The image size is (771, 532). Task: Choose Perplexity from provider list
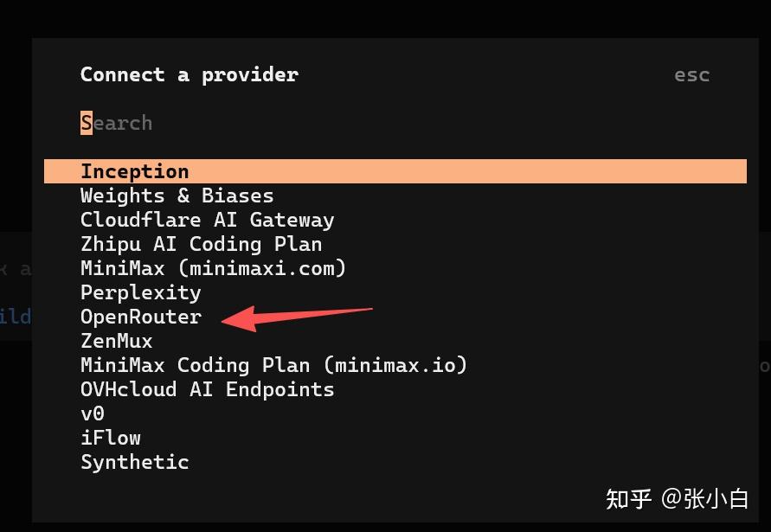pyautogui.click(x=140, y=292)
